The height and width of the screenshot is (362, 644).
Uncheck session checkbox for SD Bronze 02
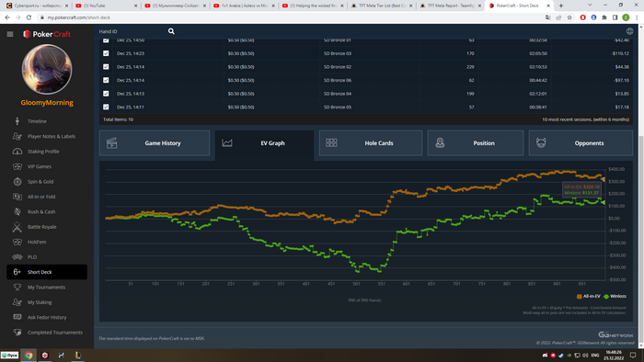coord(106,67)
